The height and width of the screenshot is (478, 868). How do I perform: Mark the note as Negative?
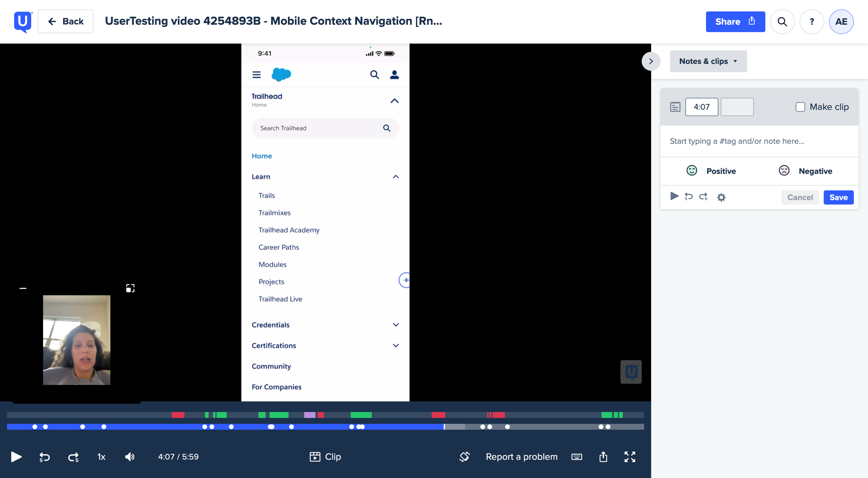click(805, 171)
